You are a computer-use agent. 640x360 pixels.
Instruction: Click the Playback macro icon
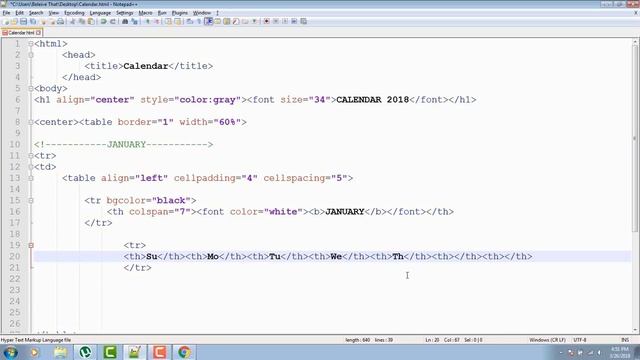tap(285, 21)
